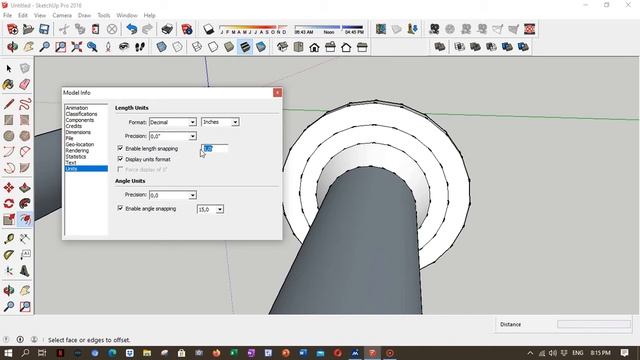This screenshot has height=360, width=640.
Task: Select the Push/Pull tool
Action: [x=25, y=187]
